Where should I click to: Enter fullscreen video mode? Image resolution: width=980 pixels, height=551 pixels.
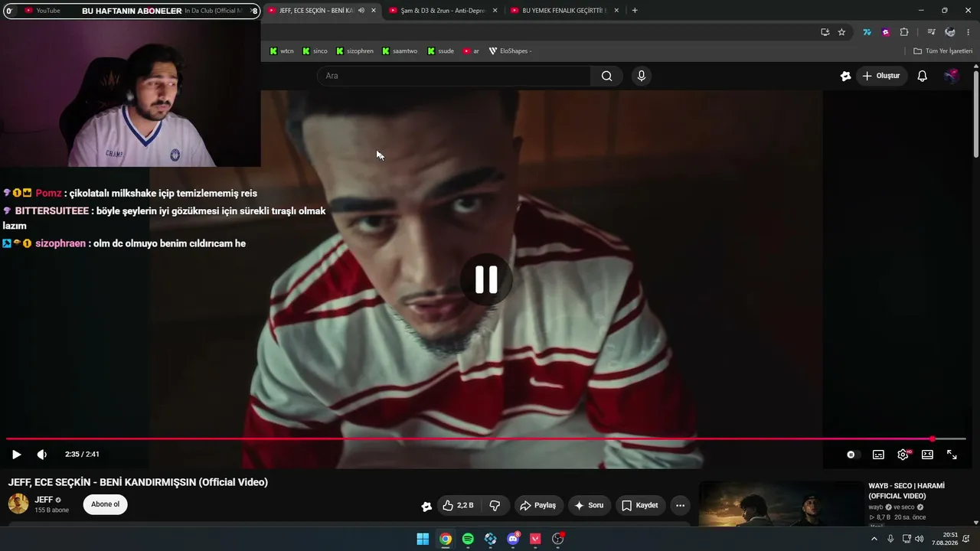tap(952, 455)
